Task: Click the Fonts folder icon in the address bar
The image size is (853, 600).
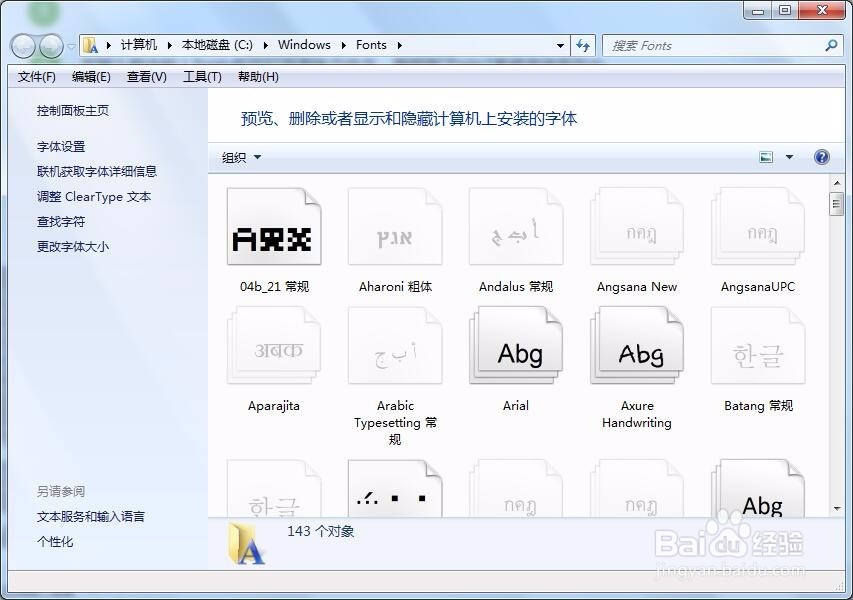Action: 90,44
